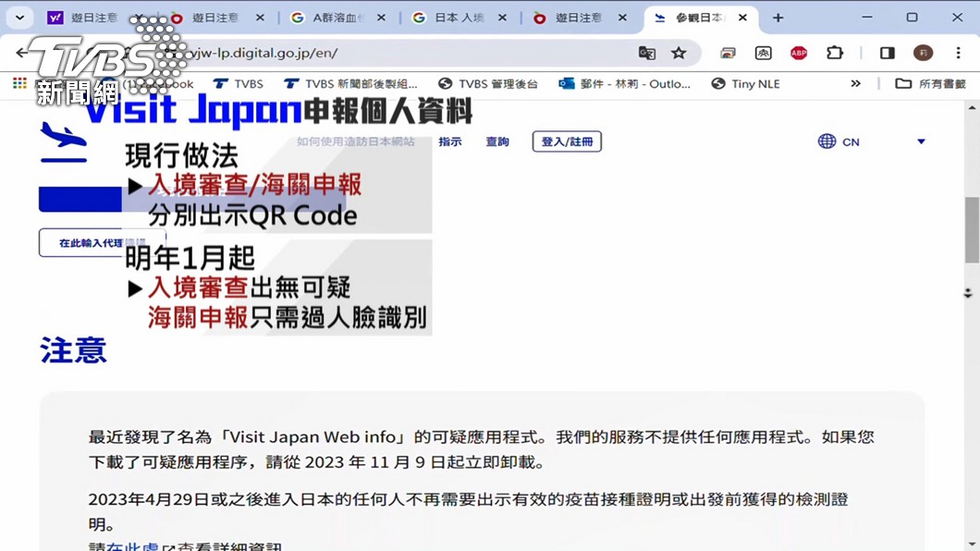Viewport: 980px width, 551px height.
Task: Open a new browser tab
Action: pos(778,18)
